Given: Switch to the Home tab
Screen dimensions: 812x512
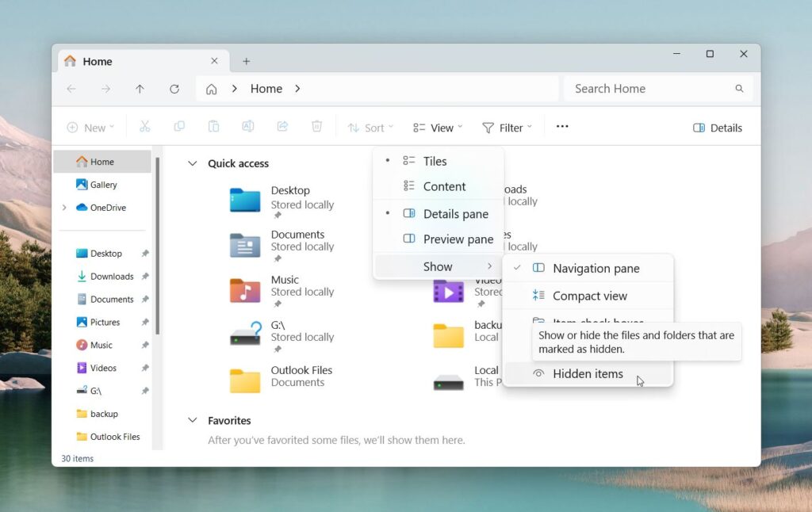Looking at the screenshot, I should pos(97,61).
